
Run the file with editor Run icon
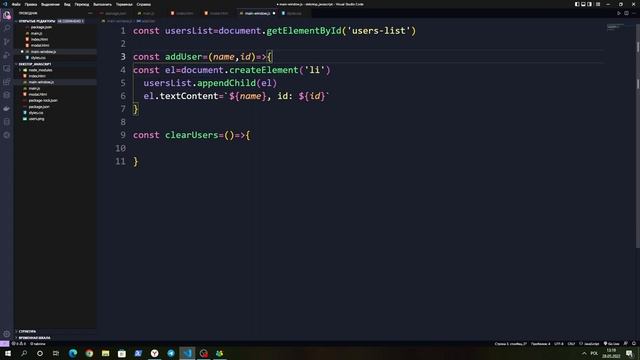click(x=619, y=13)
